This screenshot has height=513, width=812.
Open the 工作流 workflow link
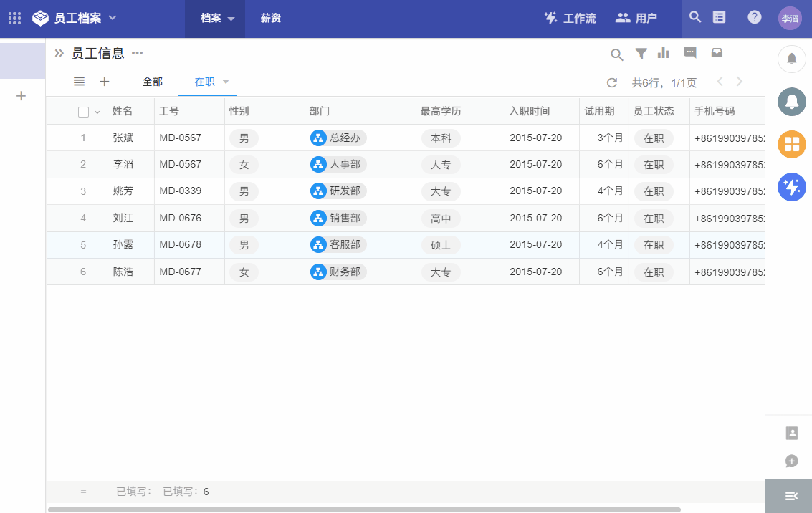coord(570,19)
